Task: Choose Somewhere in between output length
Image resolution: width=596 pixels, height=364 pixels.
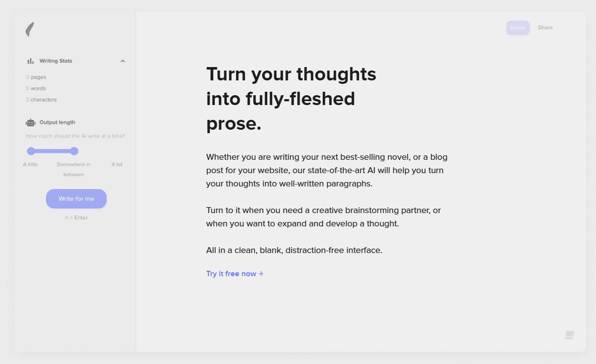Action: pos(74,169)
